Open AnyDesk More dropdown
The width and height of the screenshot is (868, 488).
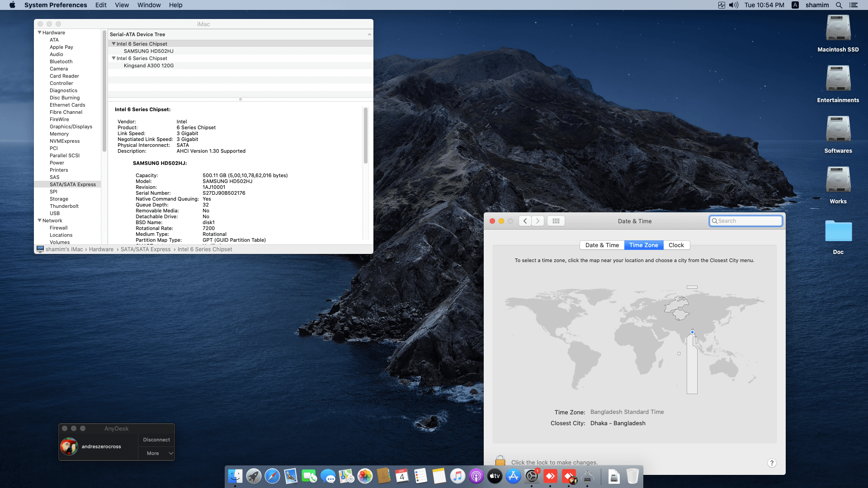point(156,453)
